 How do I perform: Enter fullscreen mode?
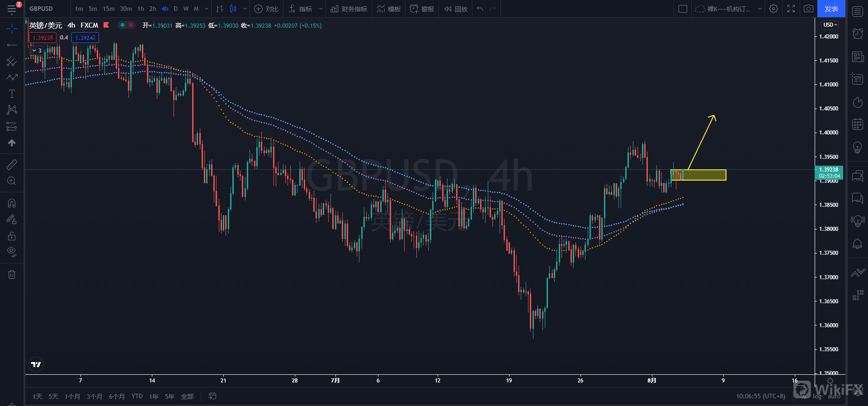791,9
